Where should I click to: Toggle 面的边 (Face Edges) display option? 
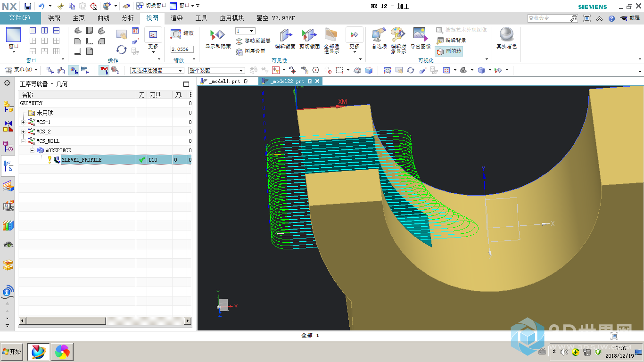[449, 51]
